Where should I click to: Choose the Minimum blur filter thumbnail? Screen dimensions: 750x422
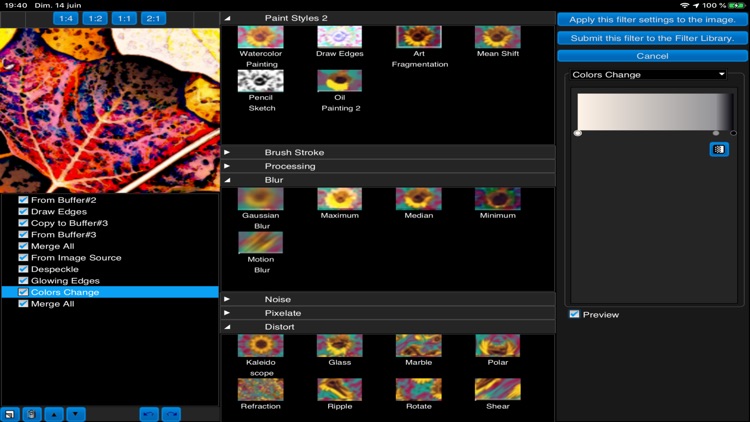click(x=497, y=199)
